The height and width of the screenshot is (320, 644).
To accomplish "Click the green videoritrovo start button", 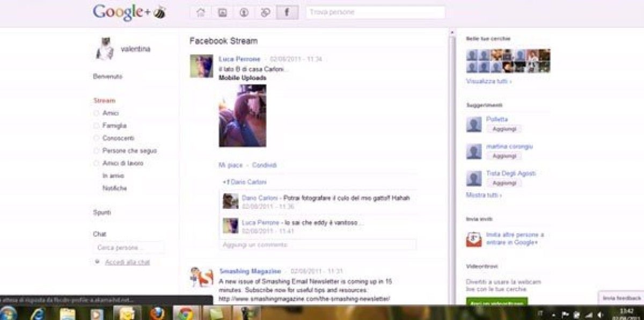I will pos(497,302).
